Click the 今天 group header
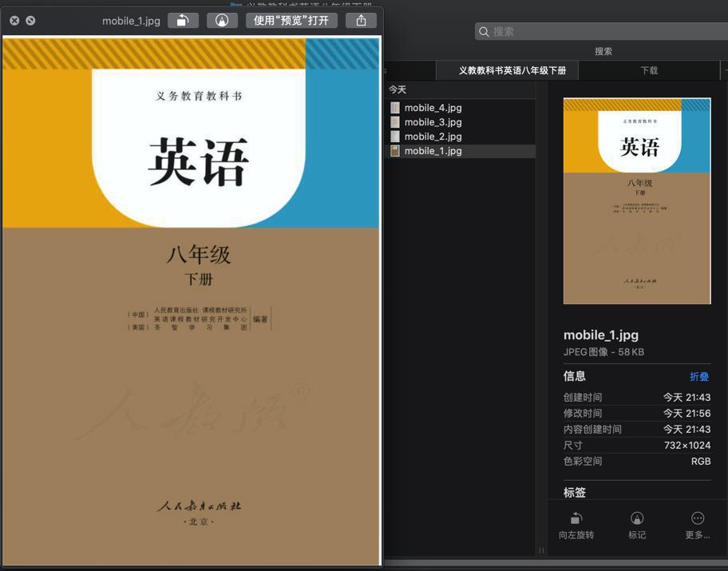 [398, 89]
